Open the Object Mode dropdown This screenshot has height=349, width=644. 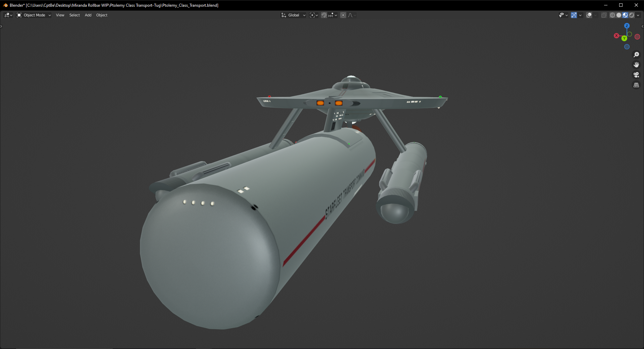pos(34,15)
